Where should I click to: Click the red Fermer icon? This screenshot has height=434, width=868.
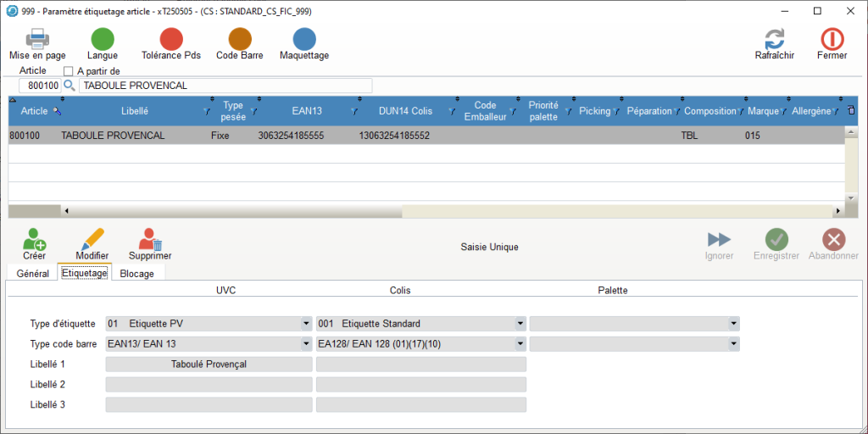click(x=832, y=39)
